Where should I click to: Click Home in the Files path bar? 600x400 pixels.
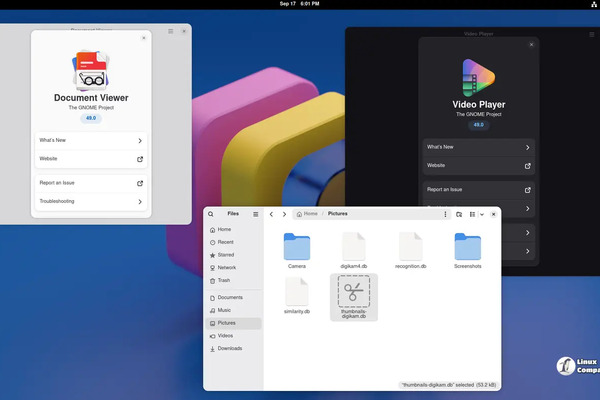pyautogui.click(x=307, y=214)
